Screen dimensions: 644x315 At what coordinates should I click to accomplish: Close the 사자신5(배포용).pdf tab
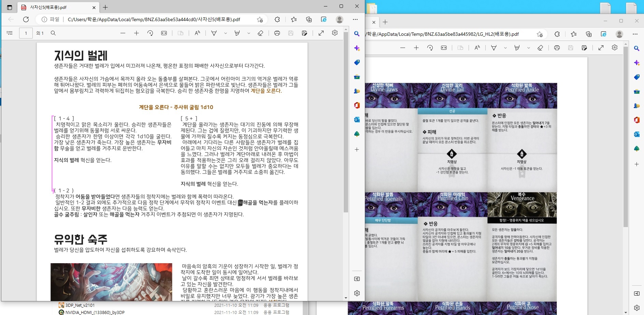click(x=94, y=7)
